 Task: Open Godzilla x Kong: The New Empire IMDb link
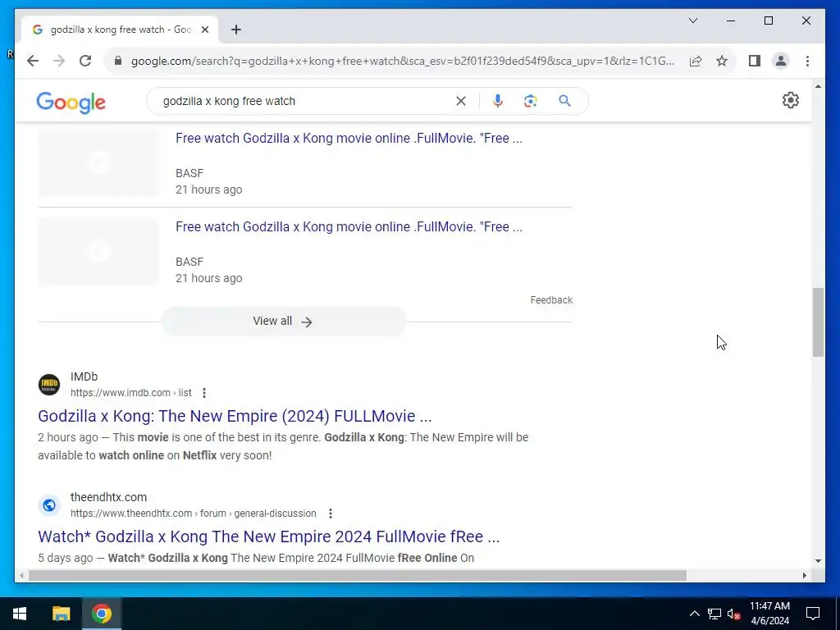pos(235,416)
